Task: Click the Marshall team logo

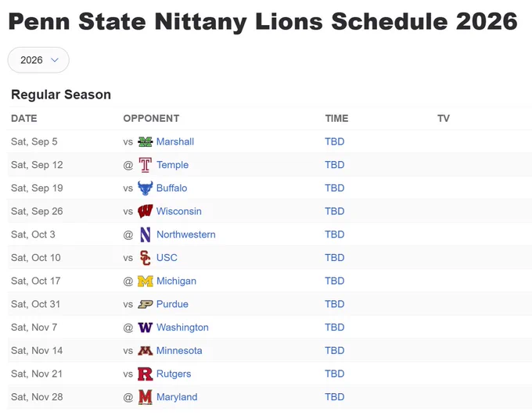Action: click(146, 141)
